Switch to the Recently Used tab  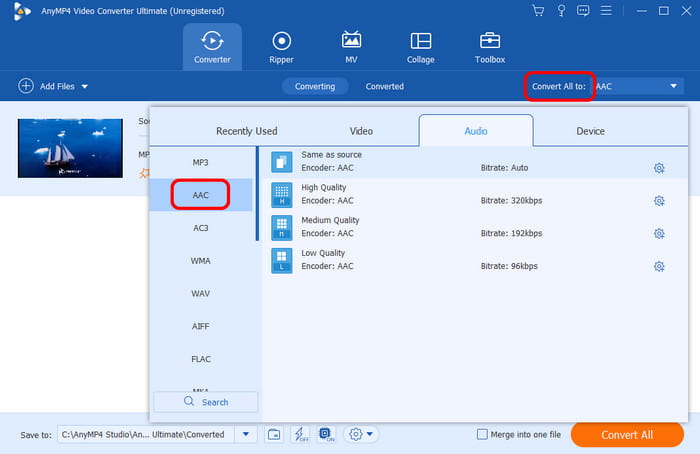pos(246,131)
